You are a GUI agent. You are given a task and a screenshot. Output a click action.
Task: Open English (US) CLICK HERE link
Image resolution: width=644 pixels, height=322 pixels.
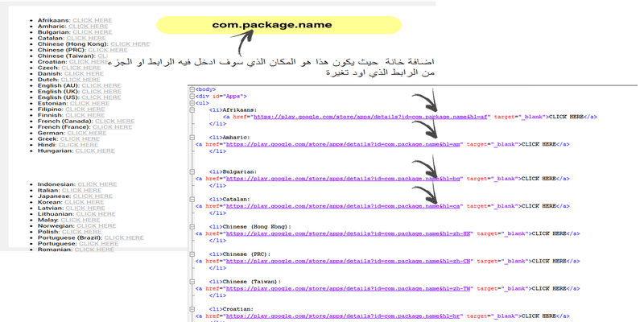[x=101, y=97]
